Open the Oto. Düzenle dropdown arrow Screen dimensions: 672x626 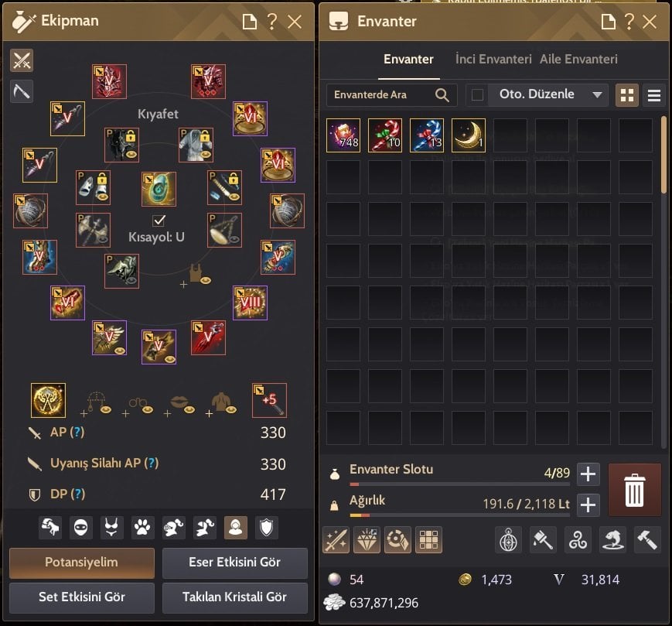(597, 94)
